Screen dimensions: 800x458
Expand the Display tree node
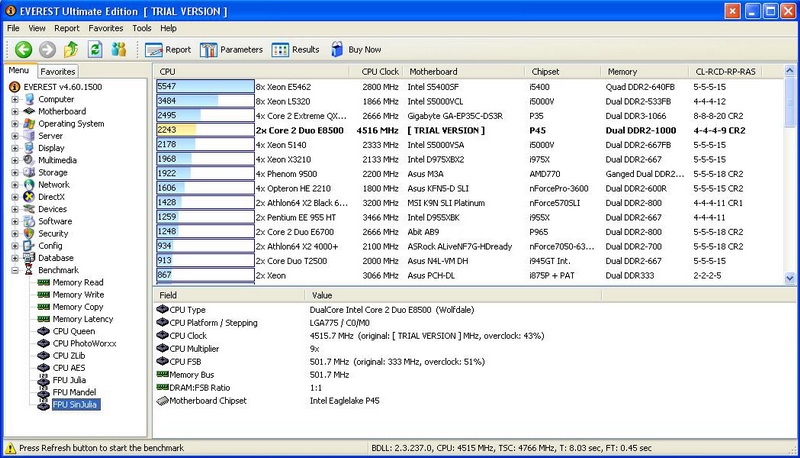[15, 148]
